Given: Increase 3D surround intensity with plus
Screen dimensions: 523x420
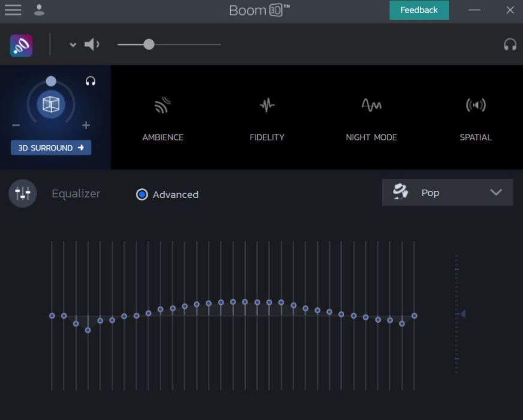Looking at the screenshot, I should coord(86,125).
